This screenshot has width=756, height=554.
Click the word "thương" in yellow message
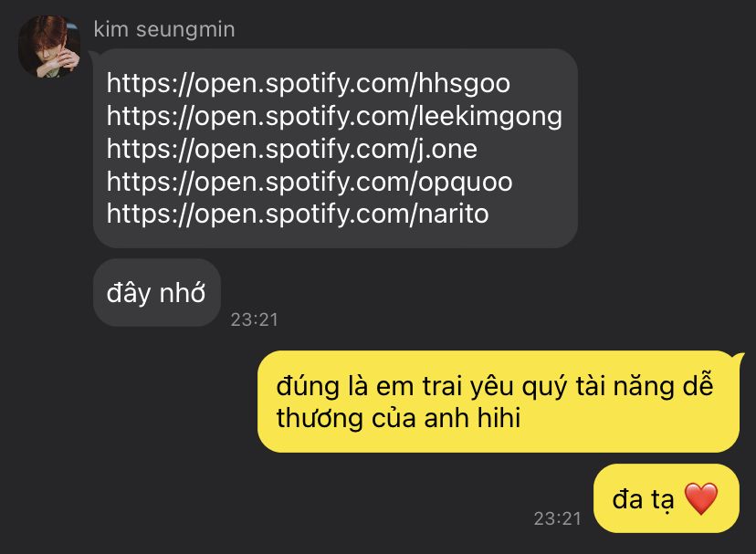(x=320, y=418)
